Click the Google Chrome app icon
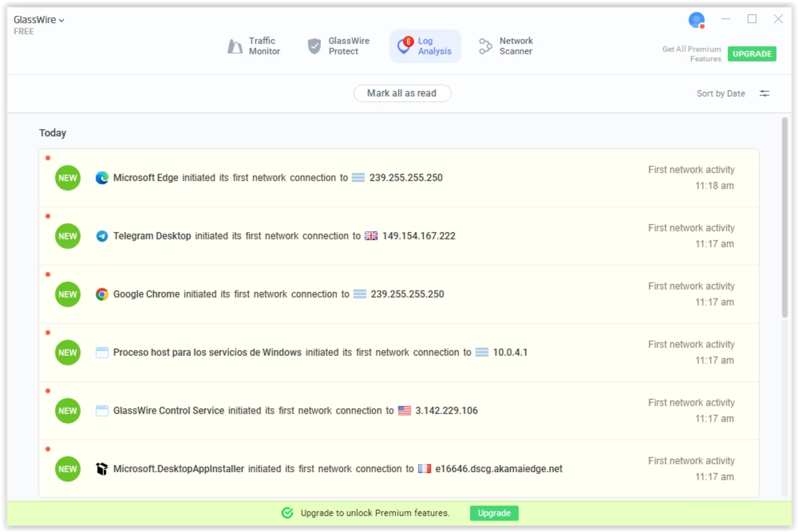Viewport: 798px width, 532px height. (x=102, y=294)
